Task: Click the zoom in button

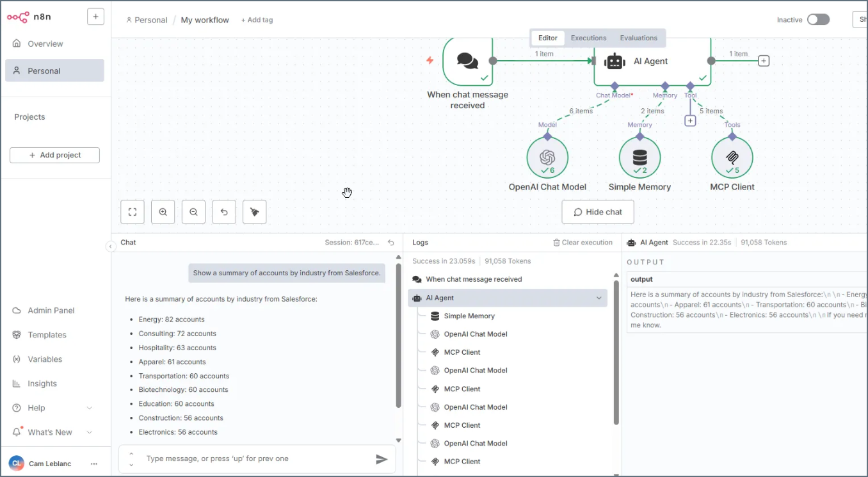Action: [x=163, y=212]
